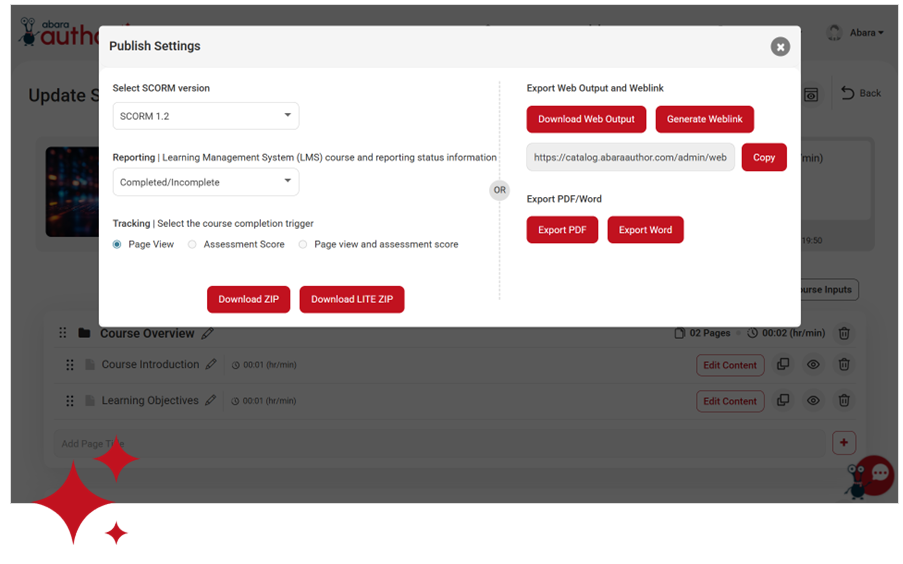Click the plus button to add a page

[x=844, y=442]
